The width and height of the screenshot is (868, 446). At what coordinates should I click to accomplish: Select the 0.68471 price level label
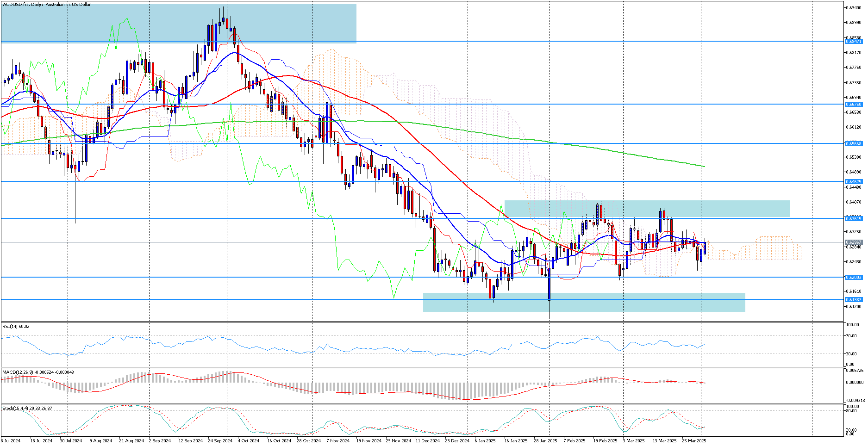click(x=854, y=41)
